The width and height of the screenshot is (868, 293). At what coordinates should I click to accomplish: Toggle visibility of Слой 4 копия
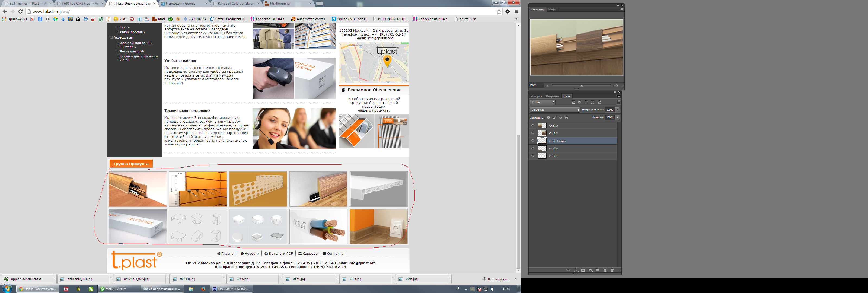click(533, 141)
